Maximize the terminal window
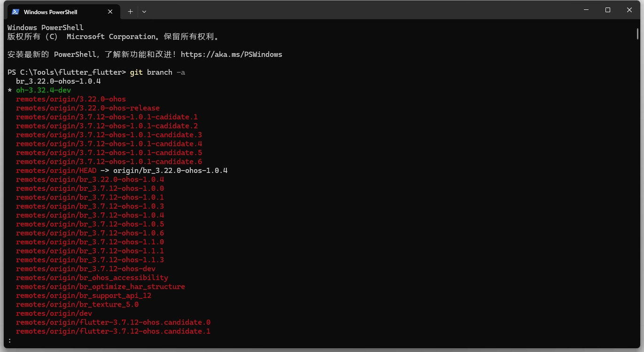This screenshot has width=644, height=352. 608,10
